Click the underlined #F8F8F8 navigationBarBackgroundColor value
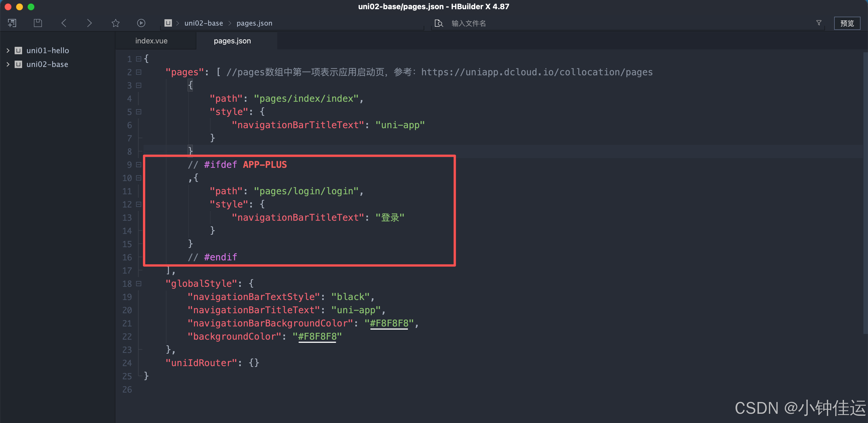This screenshot has width=868, height=423. point(389,323)
